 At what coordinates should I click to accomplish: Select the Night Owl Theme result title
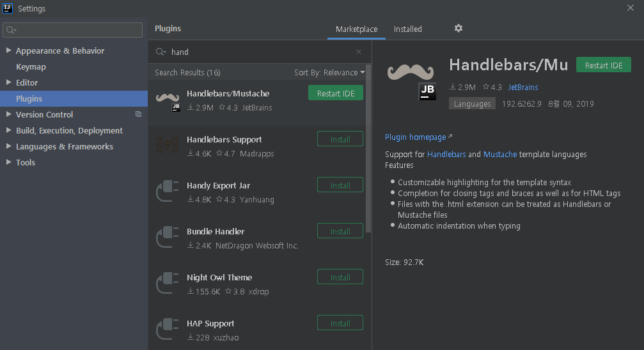click(x=219, y=277)
